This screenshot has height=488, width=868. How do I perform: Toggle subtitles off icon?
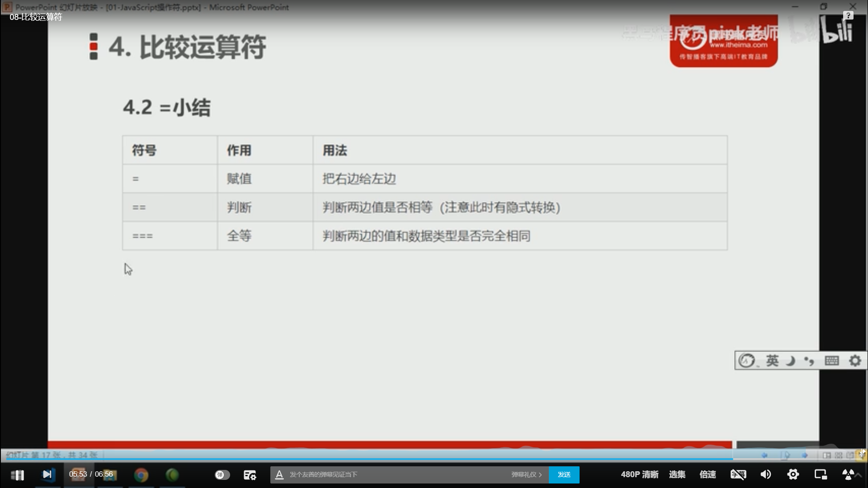(738, 474)
